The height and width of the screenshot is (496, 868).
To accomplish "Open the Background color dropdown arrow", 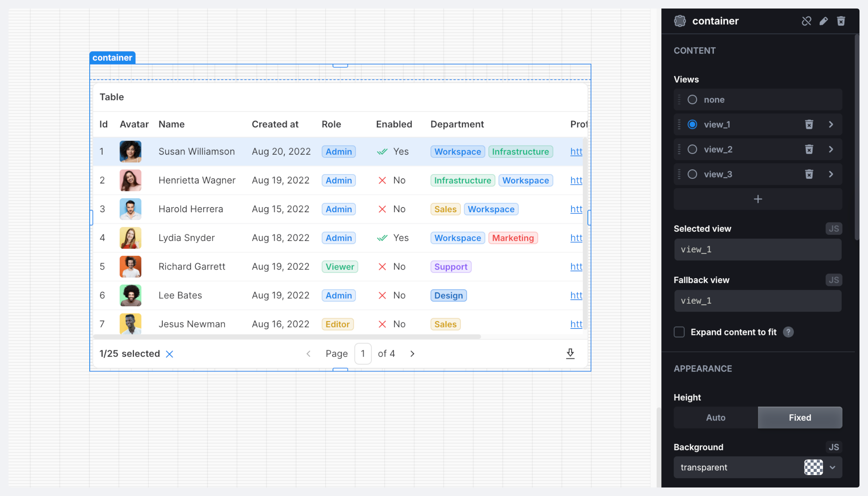I will point(833,467).
